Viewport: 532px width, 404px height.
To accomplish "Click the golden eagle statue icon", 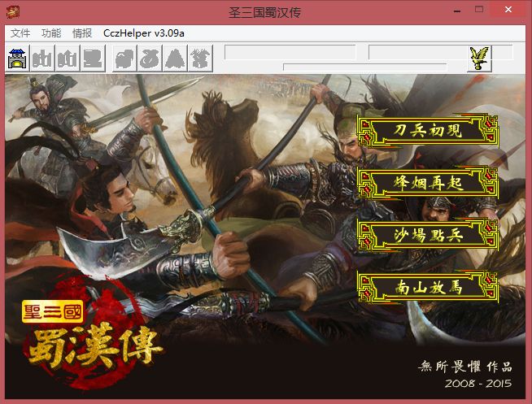I will click(479, 59).
